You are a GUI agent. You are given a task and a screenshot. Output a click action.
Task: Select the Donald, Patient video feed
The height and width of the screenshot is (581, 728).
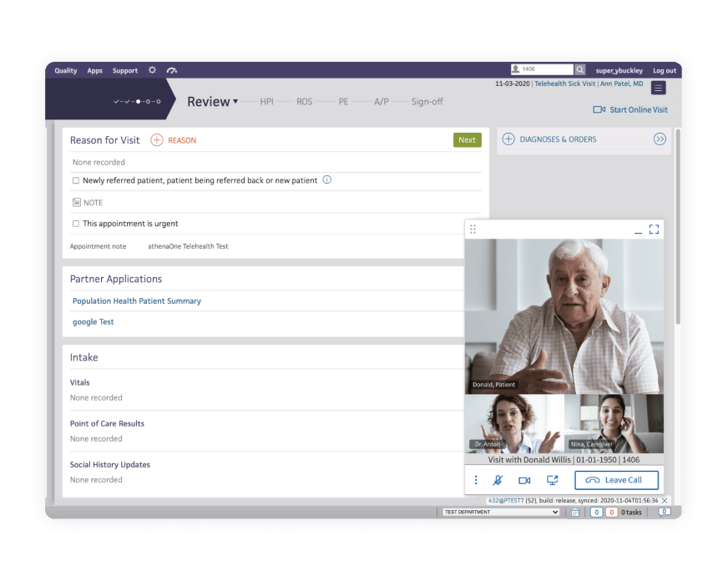click(564, 316)
